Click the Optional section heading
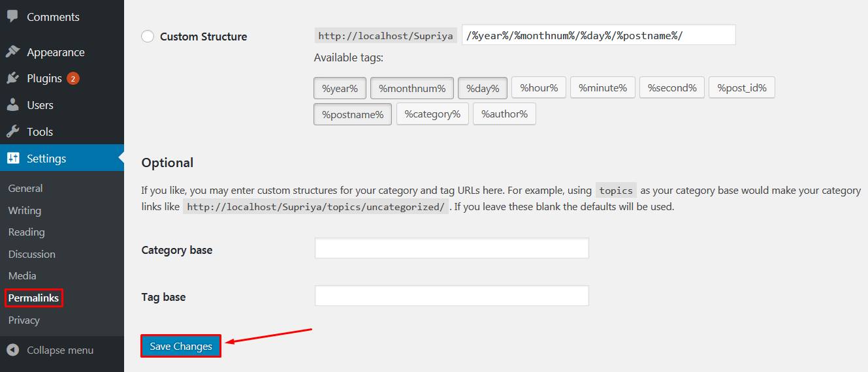This screenshot has width=868, height=372. [168, 163]
